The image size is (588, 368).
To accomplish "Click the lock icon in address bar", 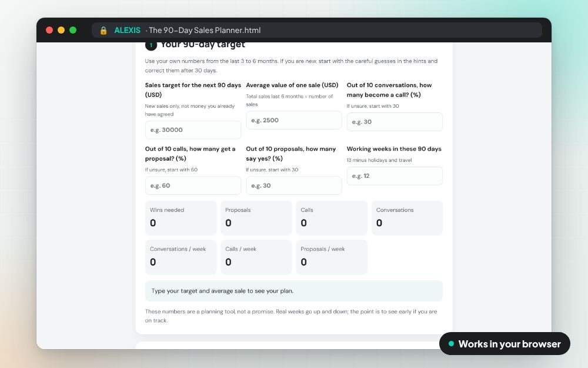I will pos(103,31).
